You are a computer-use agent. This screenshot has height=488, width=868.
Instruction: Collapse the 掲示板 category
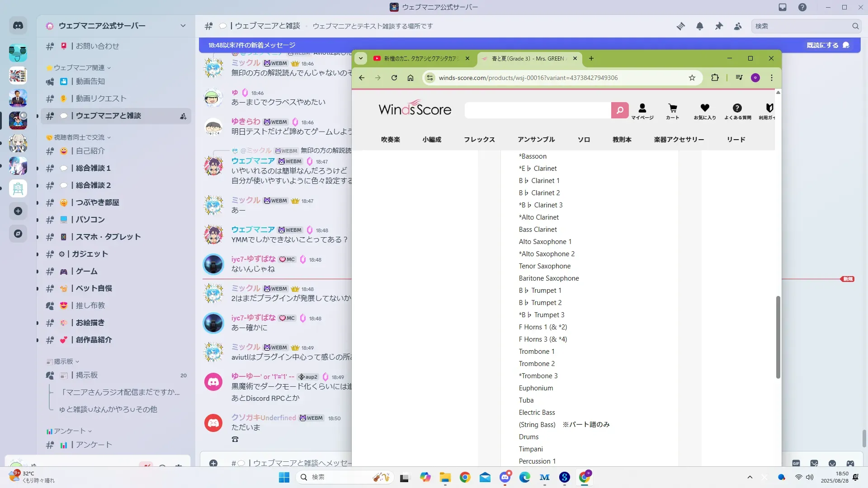(x=63, y=361)
